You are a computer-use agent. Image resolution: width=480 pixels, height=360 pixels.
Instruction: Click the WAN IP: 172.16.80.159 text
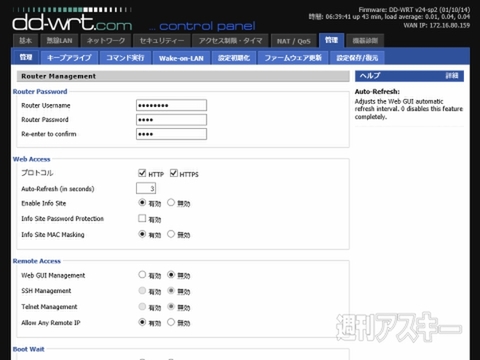pyautogui.click(x=437, y=25)
